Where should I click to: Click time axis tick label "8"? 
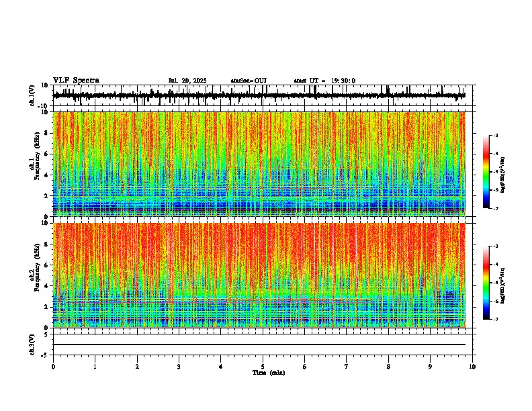[x=388, y=367]
